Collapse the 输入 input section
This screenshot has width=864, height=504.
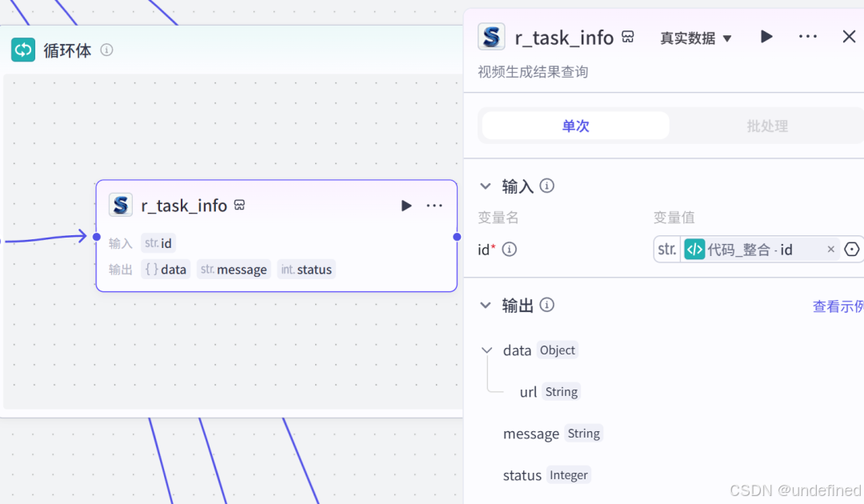(486, 186)
